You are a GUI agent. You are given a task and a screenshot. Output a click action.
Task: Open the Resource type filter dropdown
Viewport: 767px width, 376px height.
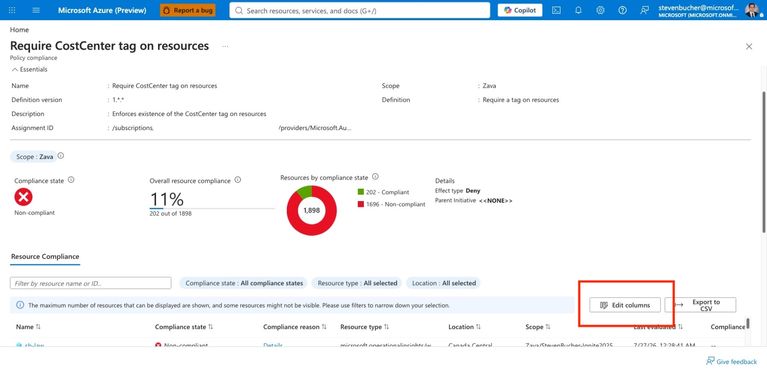[357, 283]
